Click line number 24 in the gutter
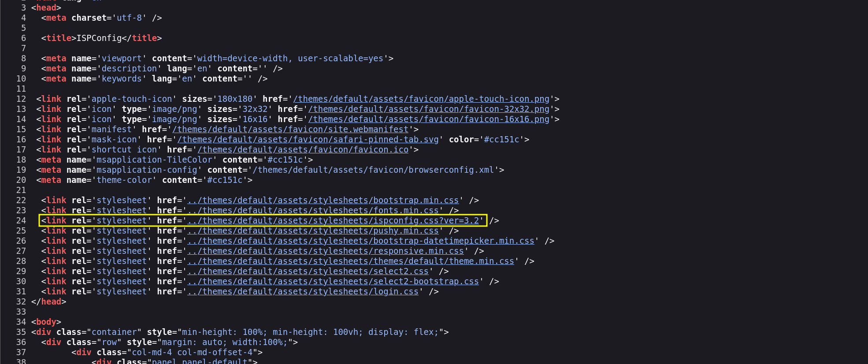The image size is (868, 364). tap(21, 221)
